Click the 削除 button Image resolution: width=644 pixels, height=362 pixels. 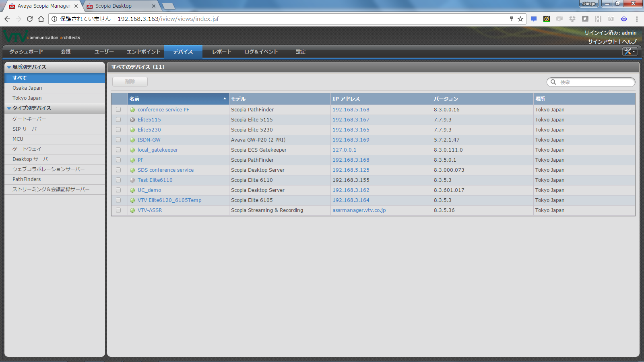point(130,82)
